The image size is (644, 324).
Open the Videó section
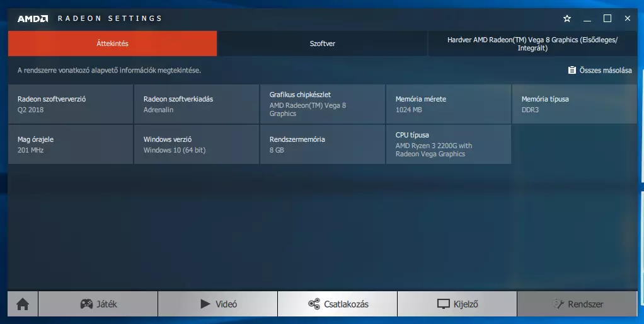click(217, 304)
